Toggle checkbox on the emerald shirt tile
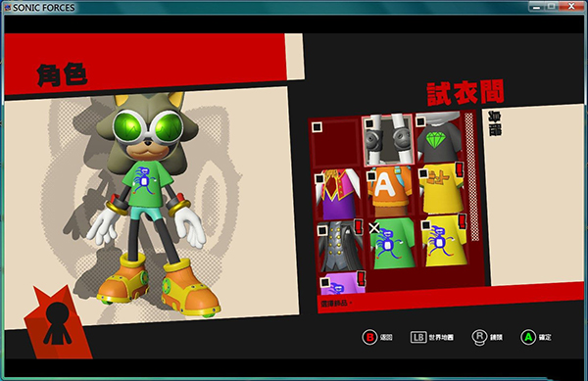588x381 pixels. click(420, 121)
